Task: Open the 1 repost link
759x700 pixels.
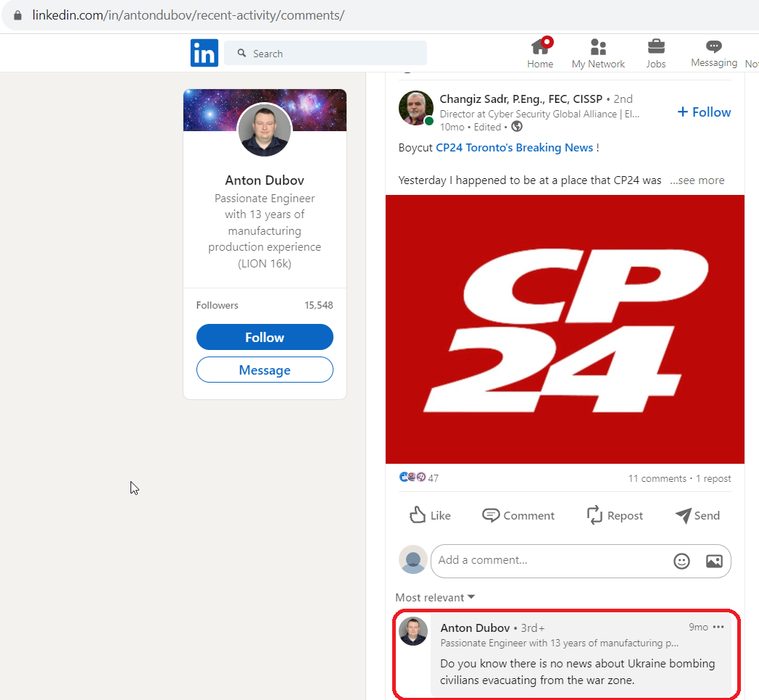Action: (x=713, y=478)
